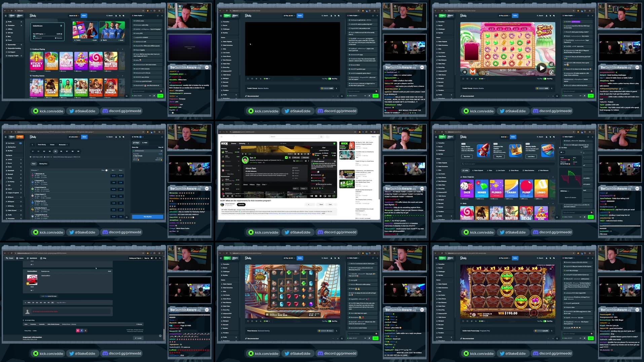This screenshot has height=362, width=644.
Task: Open the All dropdown in Live Stats popup
Action: [x=562, y=152]
